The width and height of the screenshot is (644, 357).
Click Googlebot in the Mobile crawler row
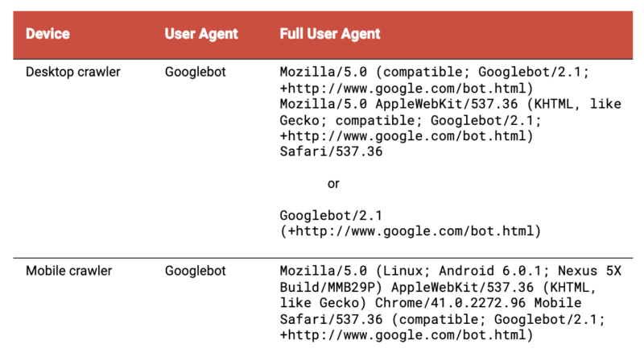[196, 271]
